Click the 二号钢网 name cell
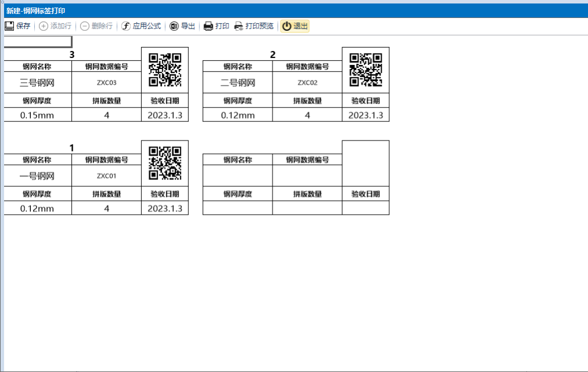Image resolution: width=588 pixels, height=372 pixels. point(238,82)
